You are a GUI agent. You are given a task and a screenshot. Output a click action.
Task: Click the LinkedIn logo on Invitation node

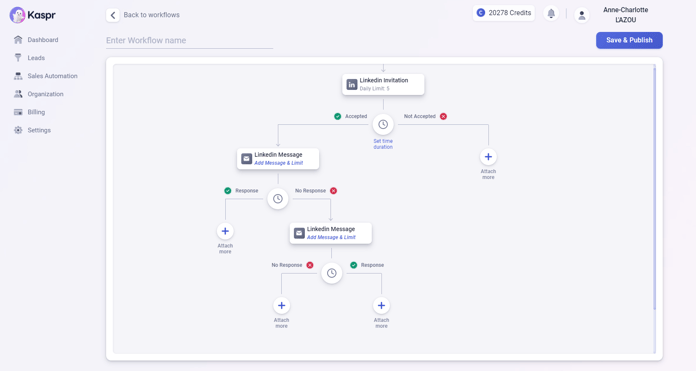click(352, 84)
